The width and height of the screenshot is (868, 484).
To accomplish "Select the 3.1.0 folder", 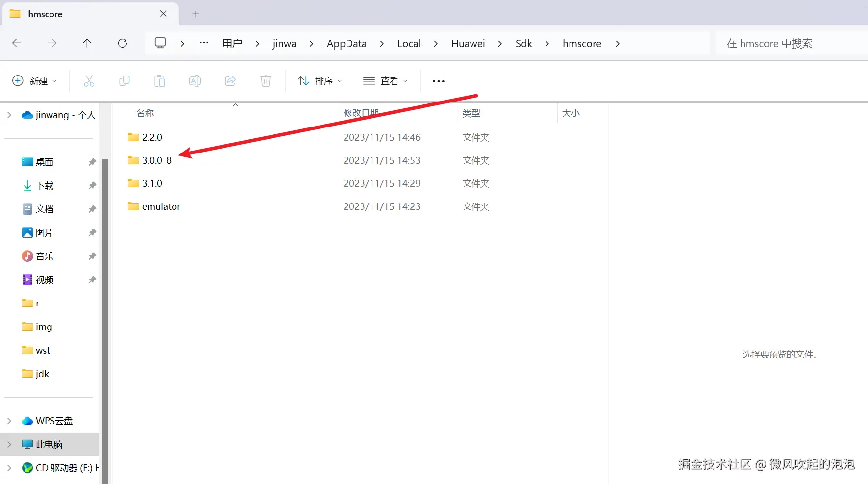I will 145,183.
